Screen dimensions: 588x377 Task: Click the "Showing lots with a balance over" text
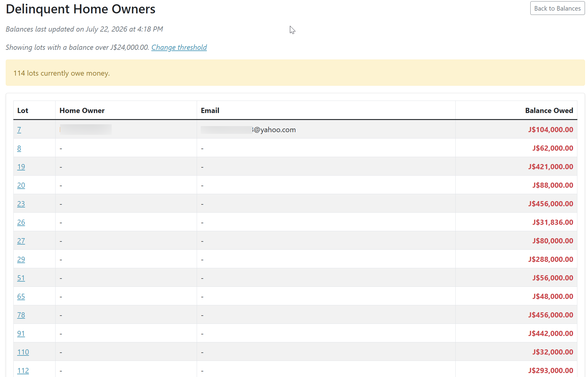click(x=77, y=47)
